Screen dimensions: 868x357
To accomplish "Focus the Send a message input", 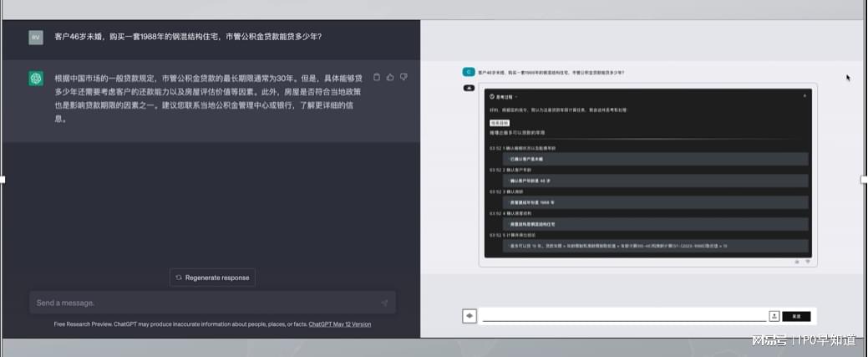I will click(212, 303).
